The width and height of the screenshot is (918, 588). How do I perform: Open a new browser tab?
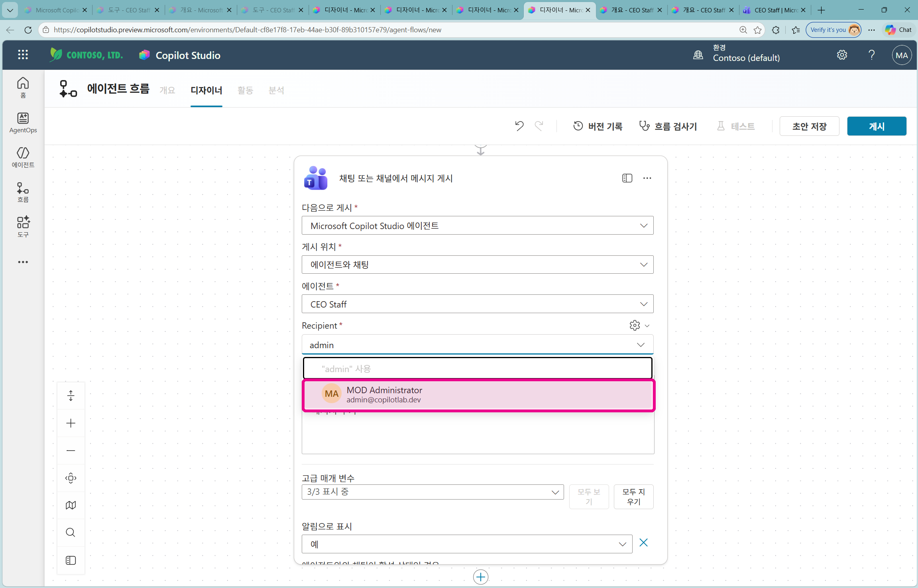click(822, 10)
